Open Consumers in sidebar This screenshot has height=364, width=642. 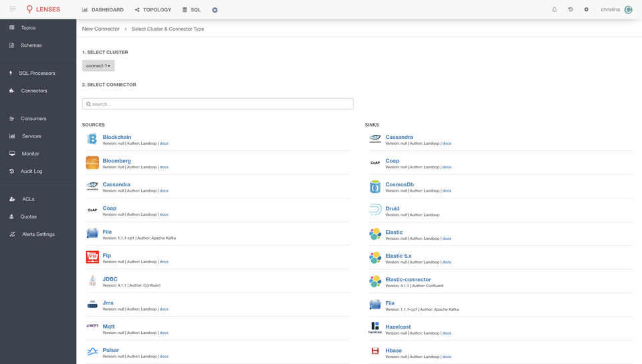coord(33,119)
